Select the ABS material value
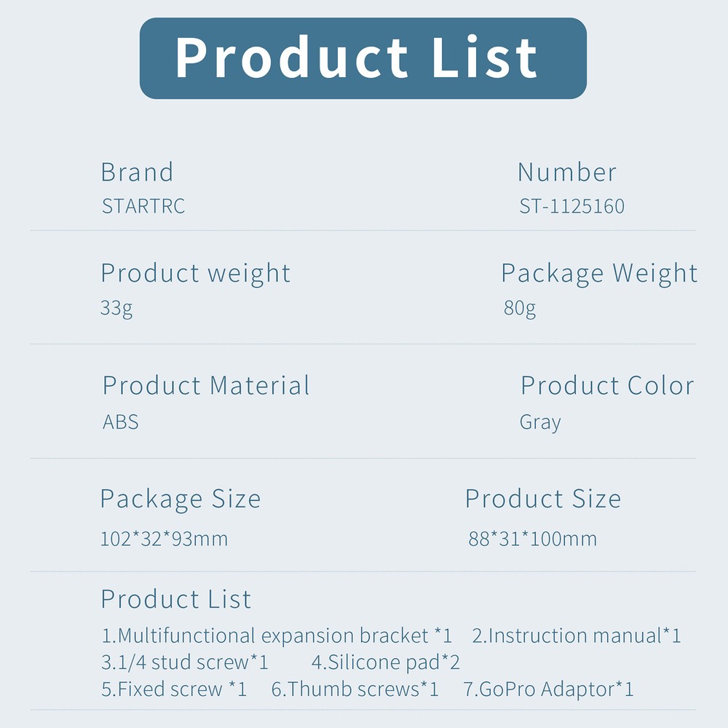This screenshot has height=728, width=728. click(121, 422)
